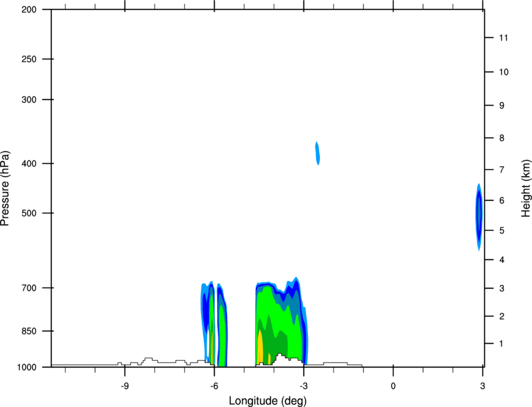
Task: Pick the 9 km height tick label
Action: [502, 106]
